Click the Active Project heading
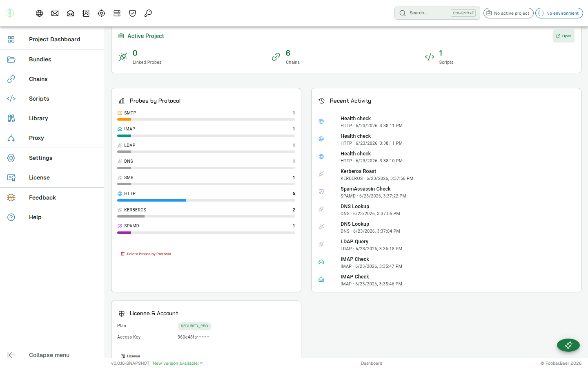The width and height of the screenshot is (588, 368). pyautogui.click(x=146, y=36)
